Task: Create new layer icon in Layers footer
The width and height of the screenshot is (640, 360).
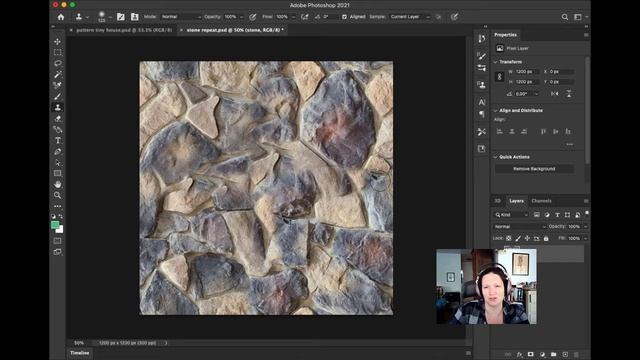Action: (565, 355)
